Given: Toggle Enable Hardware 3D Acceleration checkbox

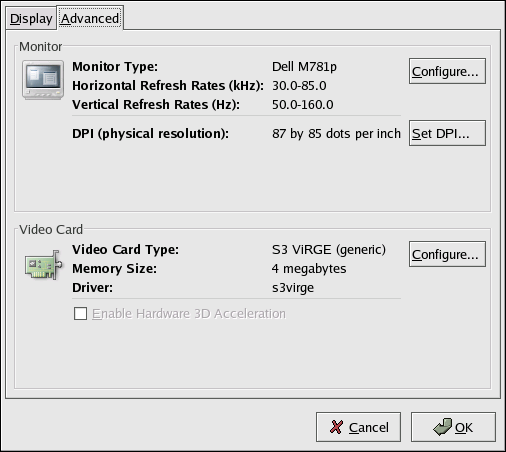Looking at the screenshot, I should click(x=80, y=314).
